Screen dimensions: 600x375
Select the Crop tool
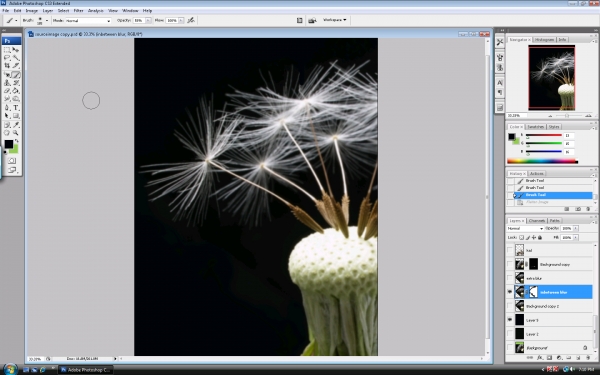click(x=7, y=66)
